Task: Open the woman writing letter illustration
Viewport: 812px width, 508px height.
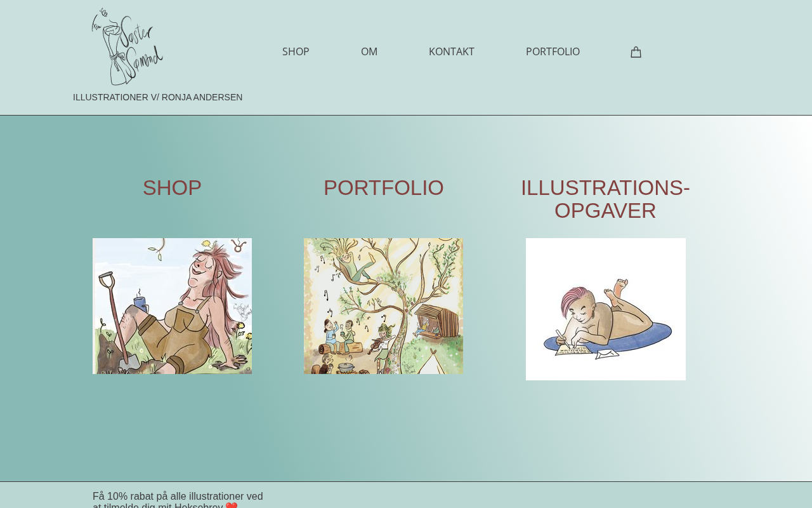Action: point(606,309)
